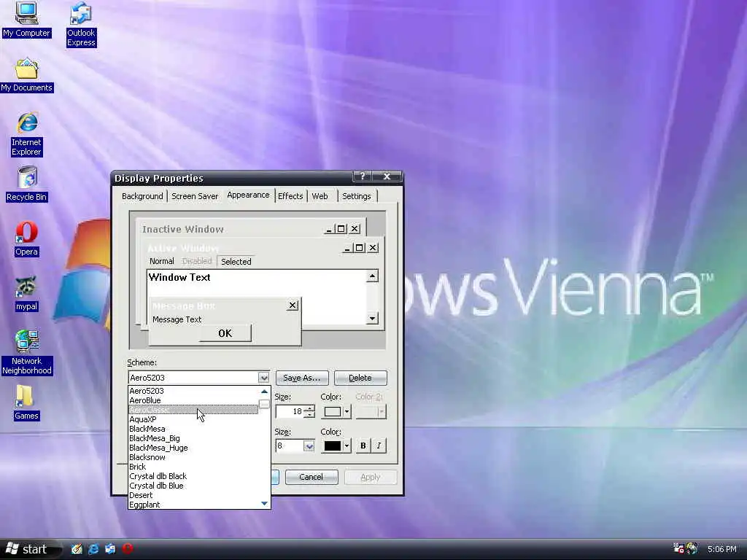Toggle the Bold font button
This screenshot has height=560, width=747.
[x=363, y=446]
